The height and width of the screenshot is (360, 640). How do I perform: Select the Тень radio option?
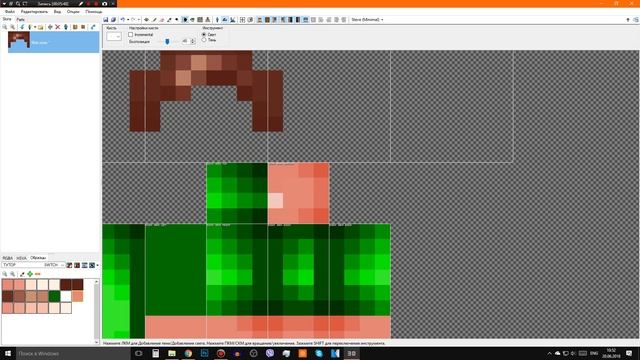204,40
